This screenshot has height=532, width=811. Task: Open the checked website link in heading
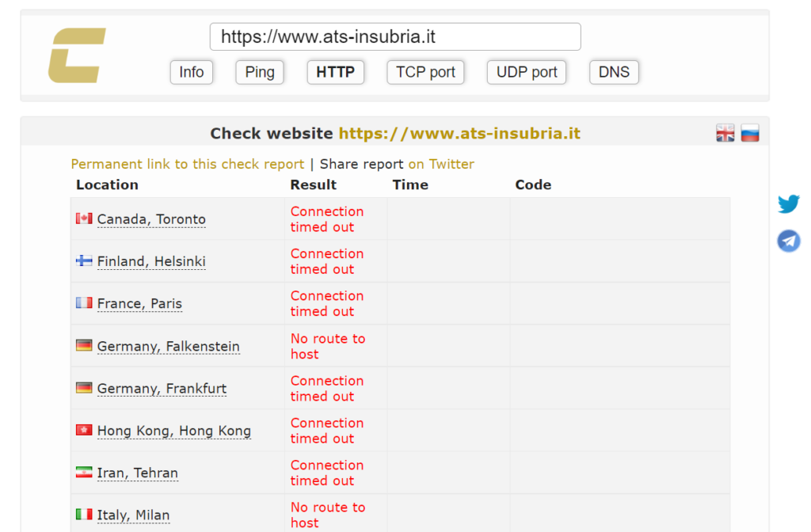click(459, 134)
